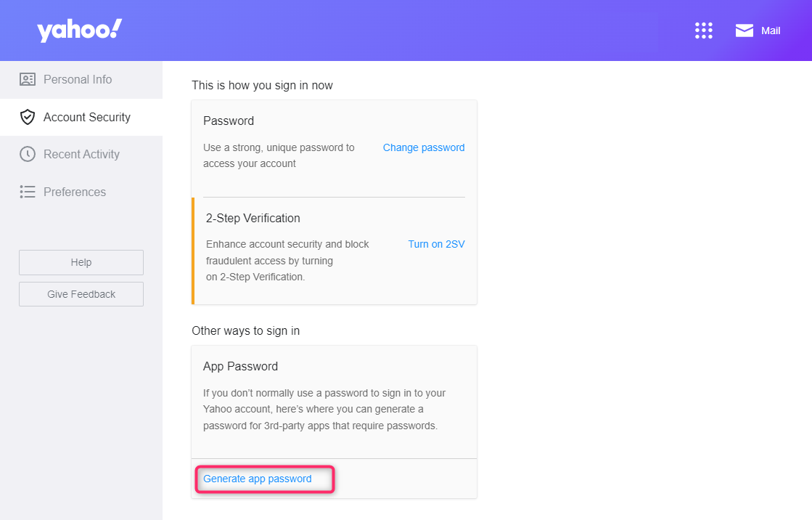Image resolution: width=812 pixels, height=520 pixels.
Task: Click the 2-Step Verification heading
Action: [253, 218]
